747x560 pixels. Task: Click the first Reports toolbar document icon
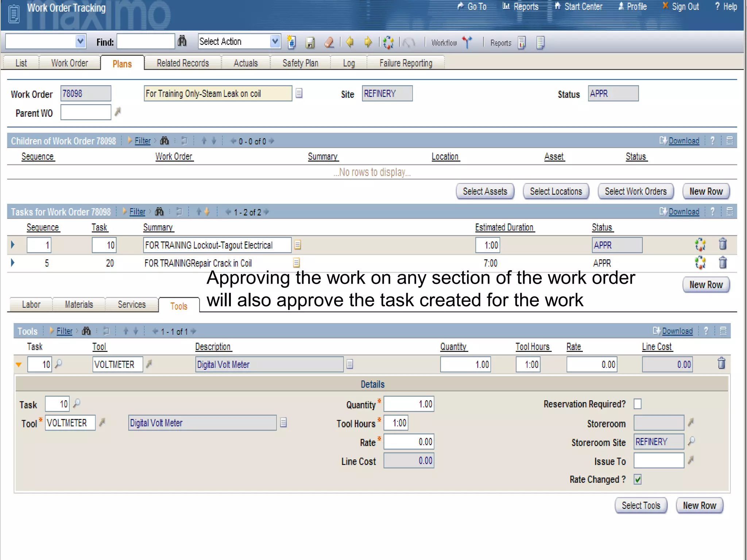coord(522,43)
